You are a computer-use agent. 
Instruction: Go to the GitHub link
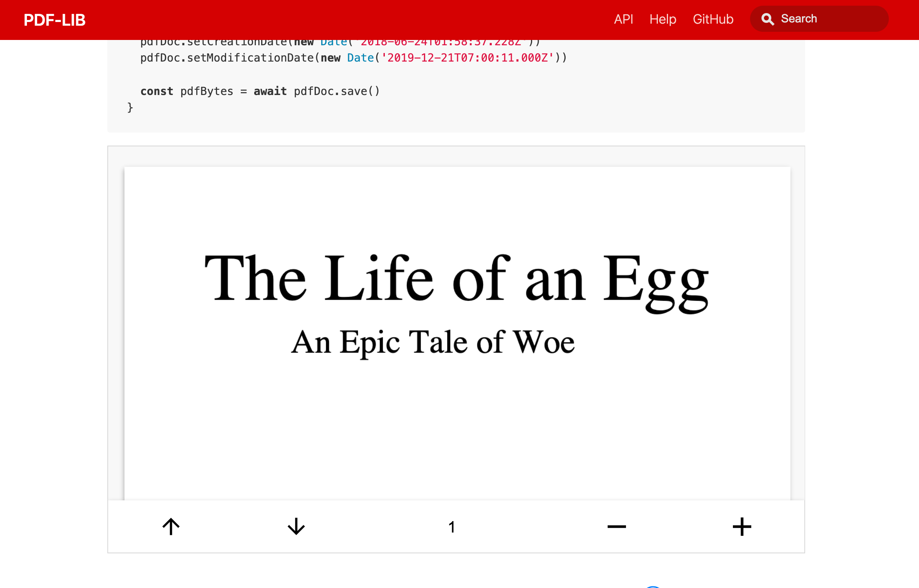coord(713,19)
